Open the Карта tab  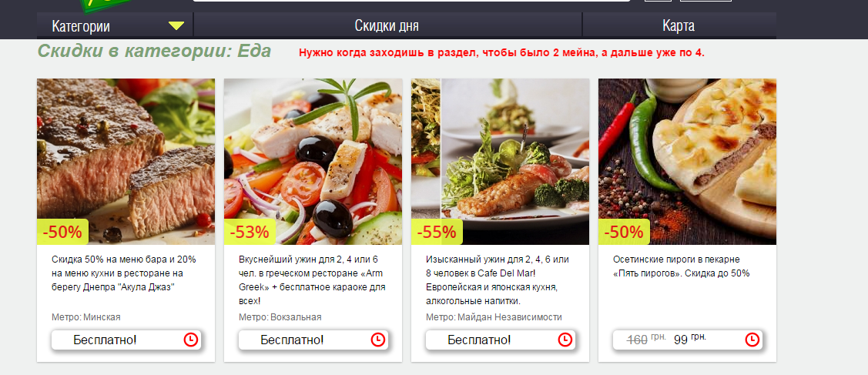(x=679, y=25)
